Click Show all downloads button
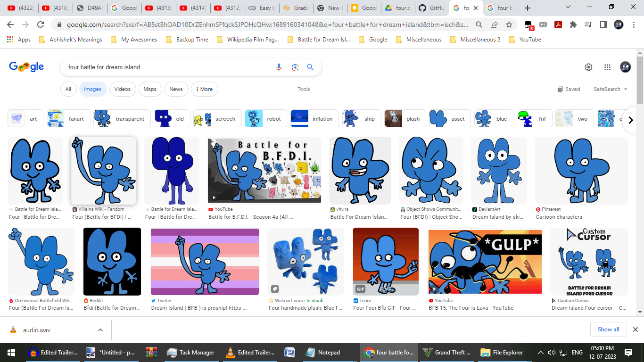Image resolution: width=644 pixels, height=362 pixels. point(609,329)
